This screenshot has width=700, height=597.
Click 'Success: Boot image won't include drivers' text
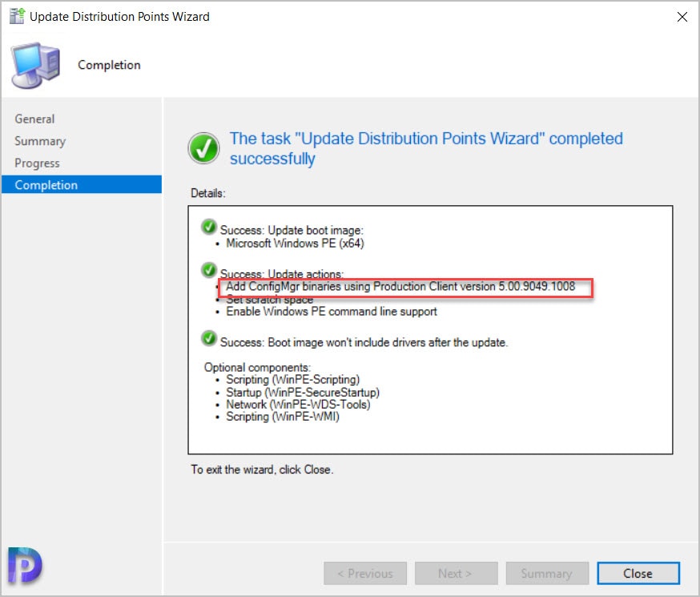(x=364, y=342)
